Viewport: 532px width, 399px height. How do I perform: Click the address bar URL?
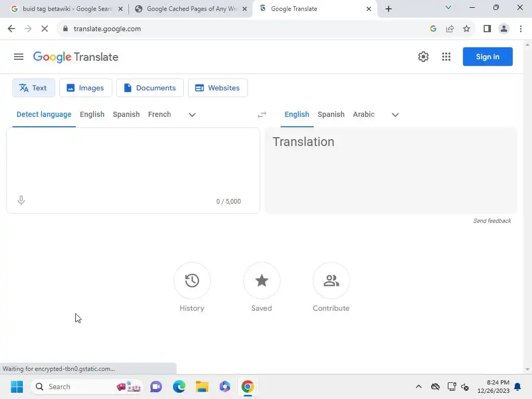click(x=107, y=29)
